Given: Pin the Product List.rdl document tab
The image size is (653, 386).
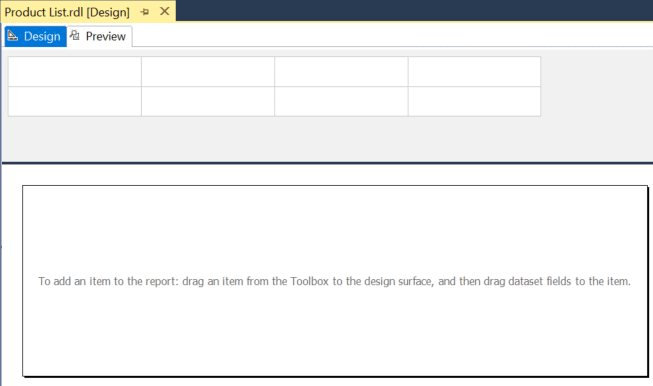Looking at the screenshot, I should (145, 12).
